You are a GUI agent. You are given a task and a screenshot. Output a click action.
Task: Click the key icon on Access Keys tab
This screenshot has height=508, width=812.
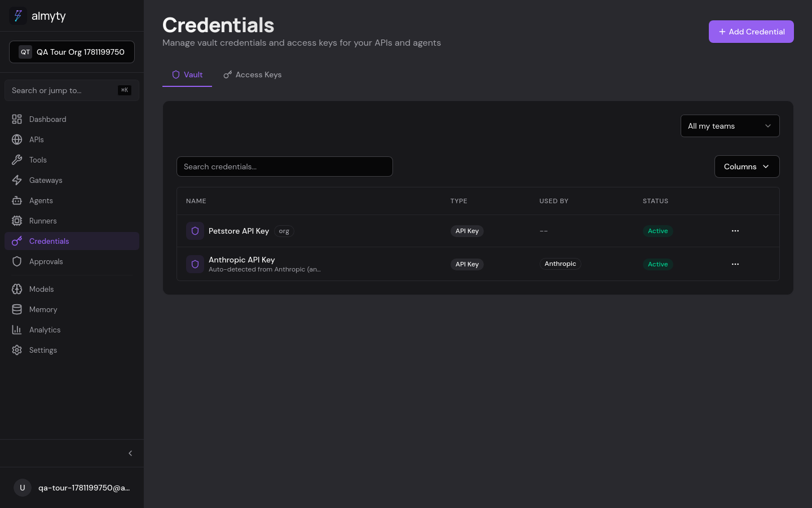[228, 75]
